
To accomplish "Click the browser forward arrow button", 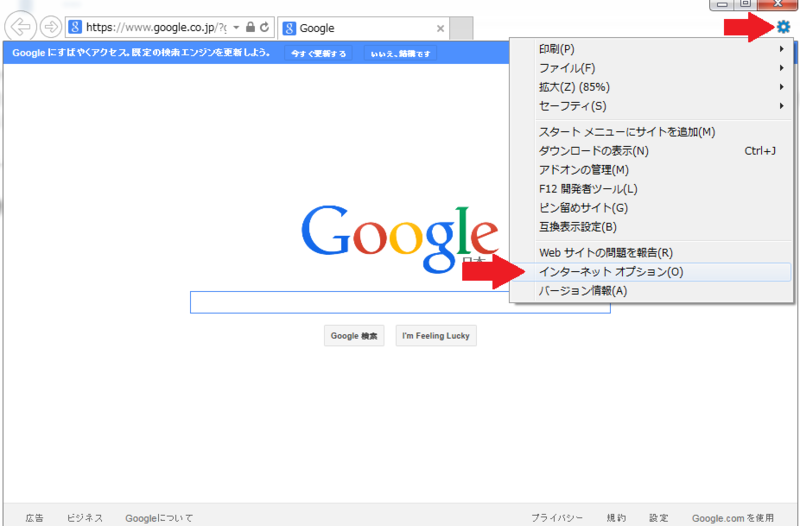I will pos(50,27).
